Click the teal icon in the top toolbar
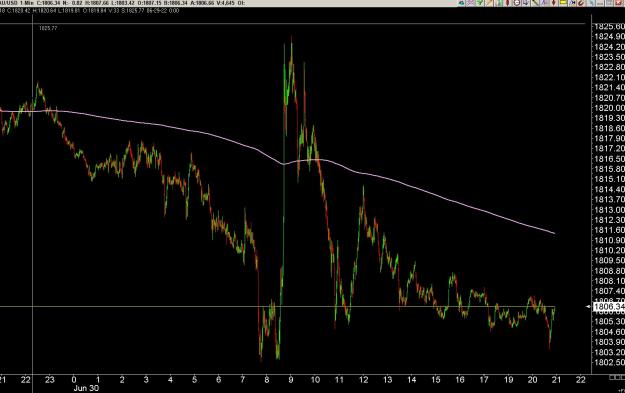The height and width of the screenshot is (393, 625). click(x=461, y=3)
